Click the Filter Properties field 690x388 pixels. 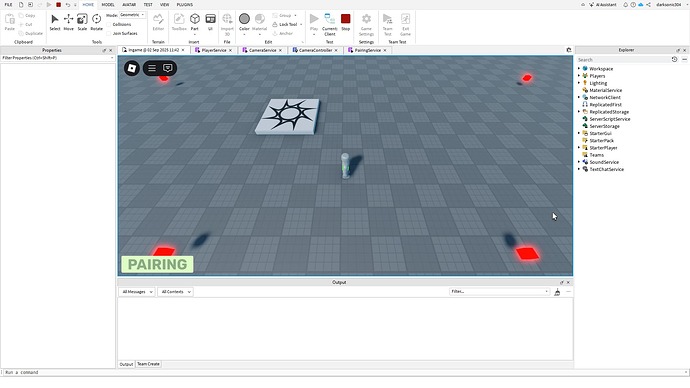click(x=57, y=58)
